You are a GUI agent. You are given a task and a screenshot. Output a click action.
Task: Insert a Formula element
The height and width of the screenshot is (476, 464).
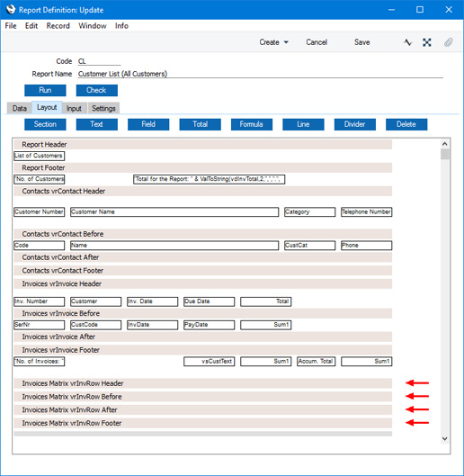[x=252, y=124]
